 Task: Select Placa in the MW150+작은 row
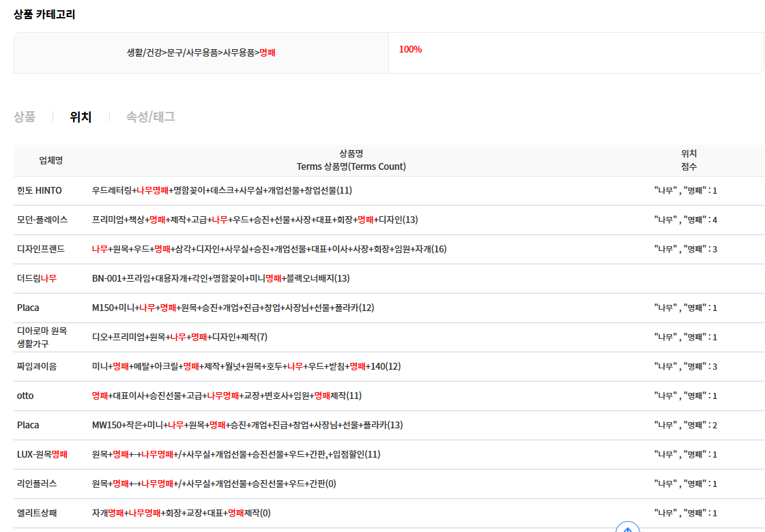tap(28, 425)
